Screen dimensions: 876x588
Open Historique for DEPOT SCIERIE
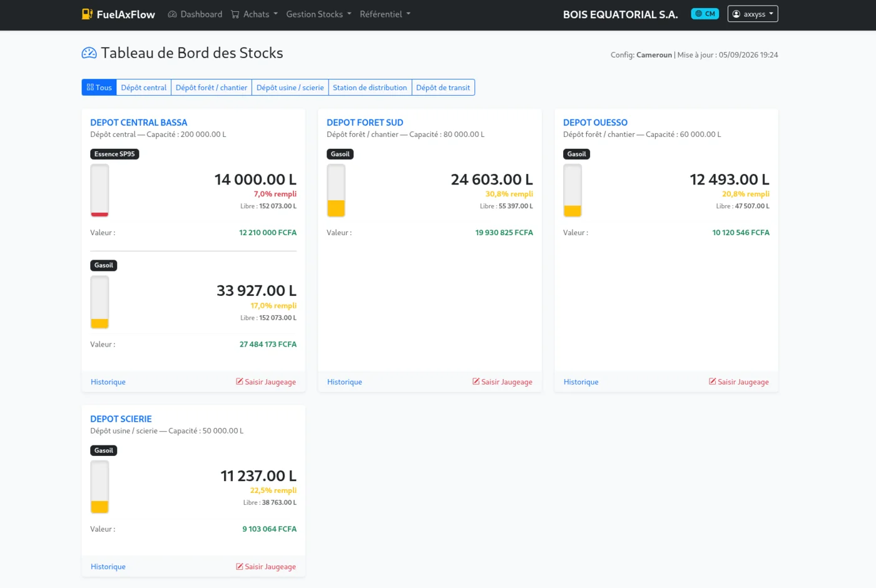(x=108, y=567)
